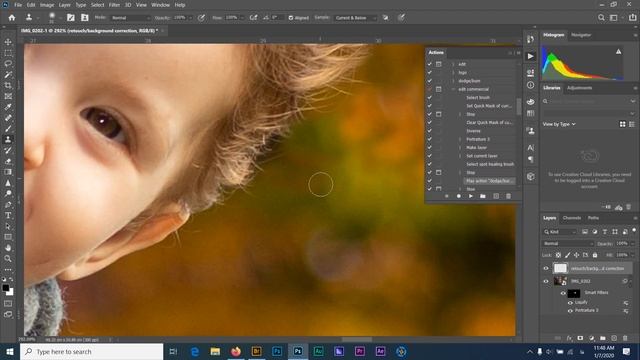Select the Hand tool

click(x=8, y=248)
